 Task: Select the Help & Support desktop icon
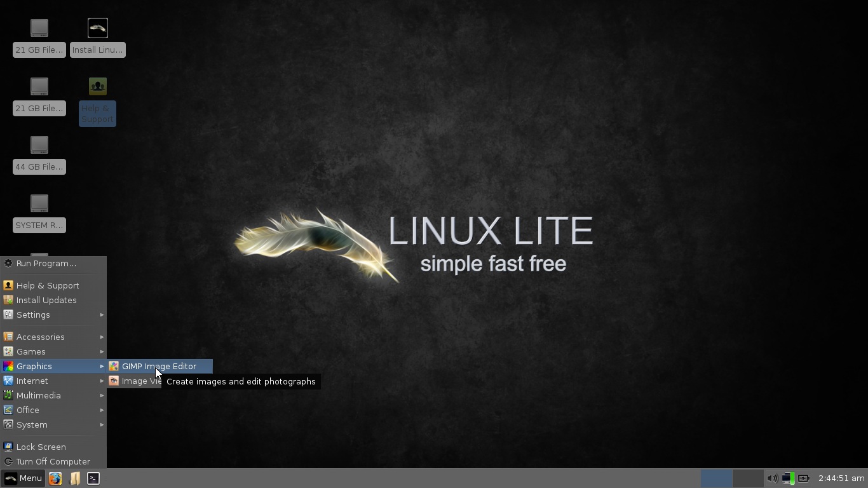pyautogui.click(x=98, y=102)
